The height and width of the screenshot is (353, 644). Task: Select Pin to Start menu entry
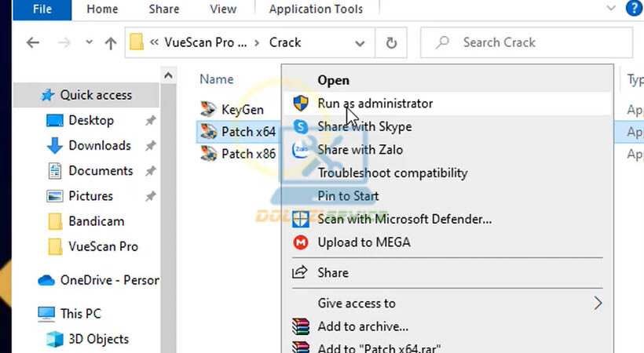tap(348, 196)
